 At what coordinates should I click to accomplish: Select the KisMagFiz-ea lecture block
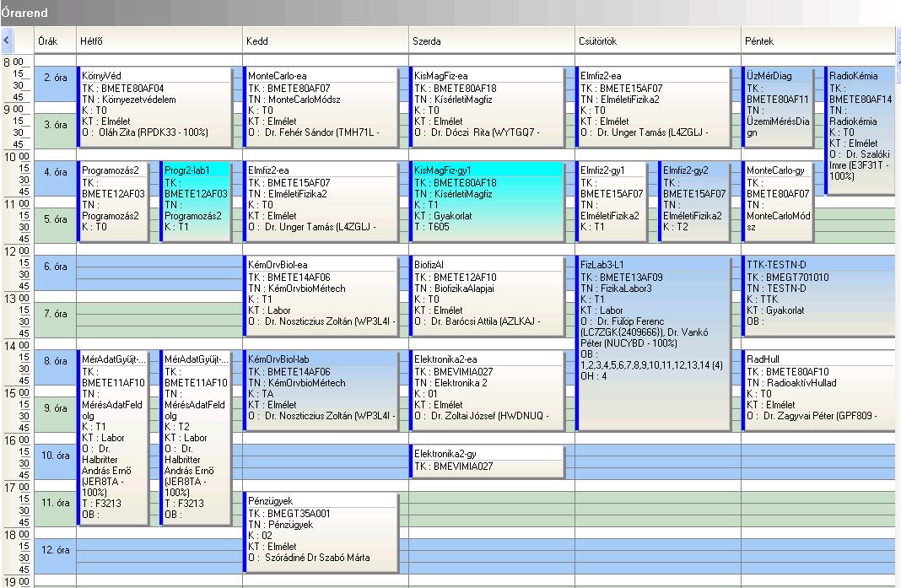click(x=487, y=107)
